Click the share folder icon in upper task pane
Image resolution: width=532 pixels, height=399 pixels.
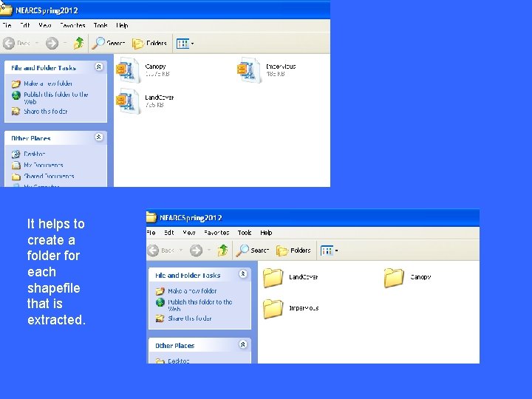(16, 112)
